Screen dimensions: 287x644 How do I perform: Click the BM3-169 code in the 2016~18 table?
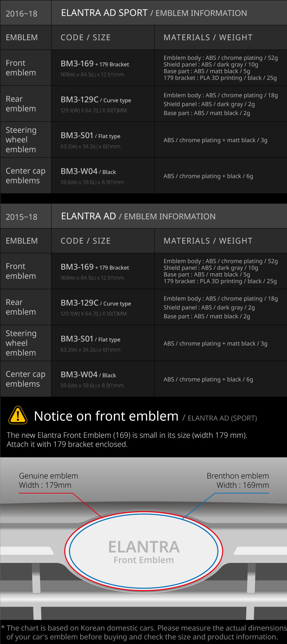[x=77, y=63]
